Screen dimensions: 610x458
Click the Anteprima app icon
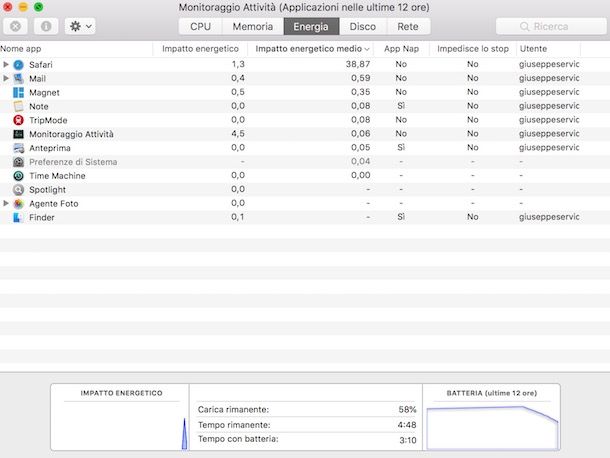[18, 148]
